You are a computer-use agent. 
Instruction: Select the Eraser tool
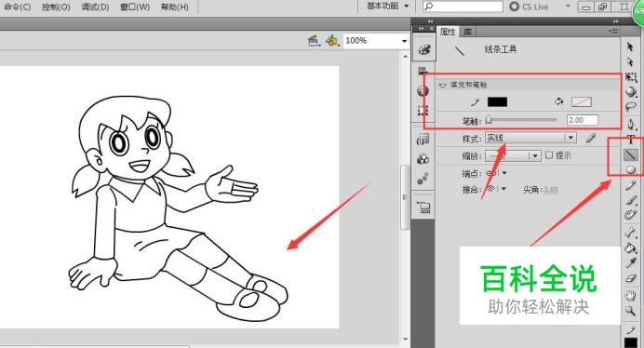click(x=631, y=278)
